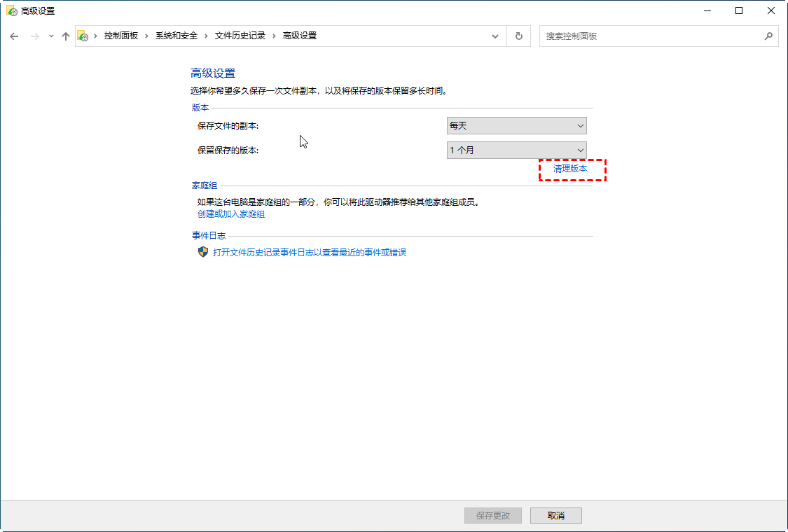Screen dimensions: 788x532
Task: Click the File History icon in address bar
Action: pos(83,36)
